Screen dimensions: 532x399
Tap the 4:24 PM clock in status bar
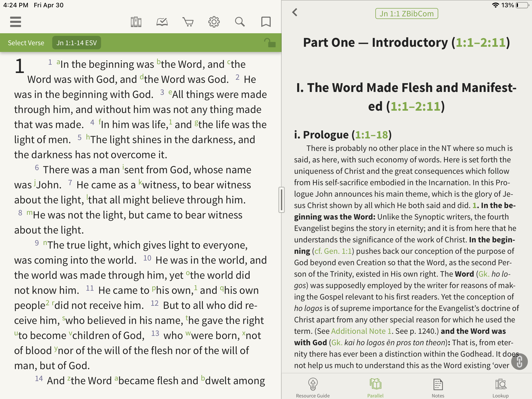point(16,5)
